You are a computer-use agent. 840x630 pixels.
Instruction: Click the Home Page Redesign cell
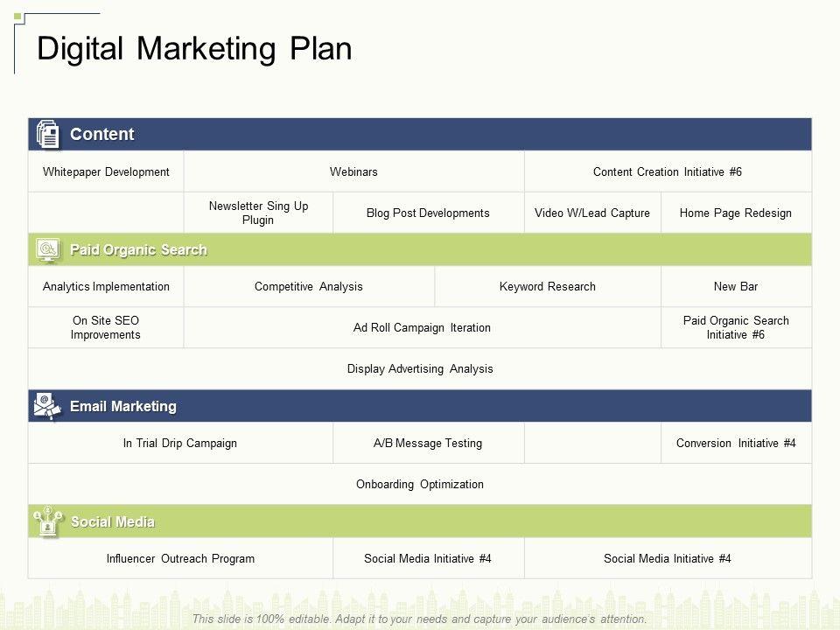point(736,213)
